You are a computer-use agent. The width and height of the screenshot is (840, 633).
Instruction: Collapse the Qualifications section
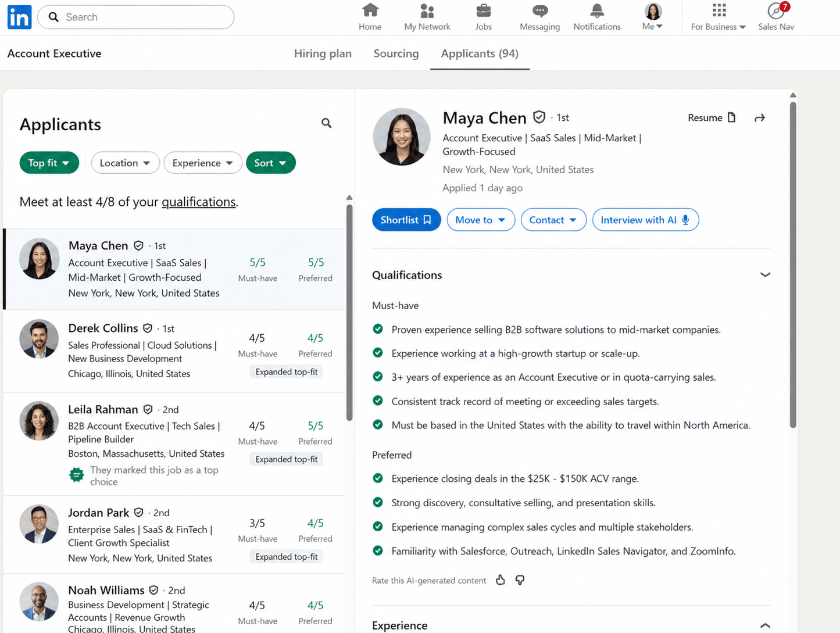click(x=765, y=275)
